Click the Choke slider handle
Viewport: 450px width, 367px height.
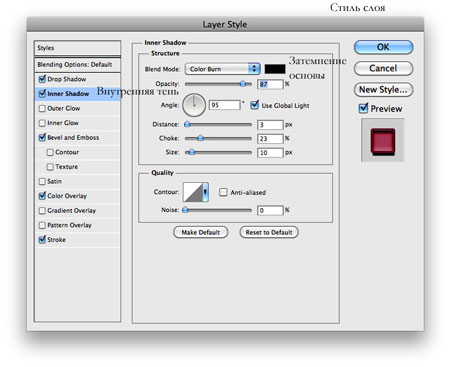pos(200,138)
